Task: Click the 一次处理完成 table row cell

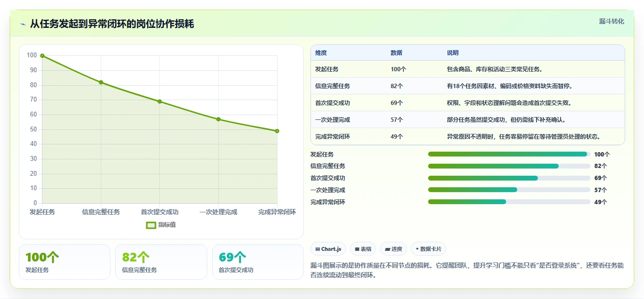Action: coord(333,120)
